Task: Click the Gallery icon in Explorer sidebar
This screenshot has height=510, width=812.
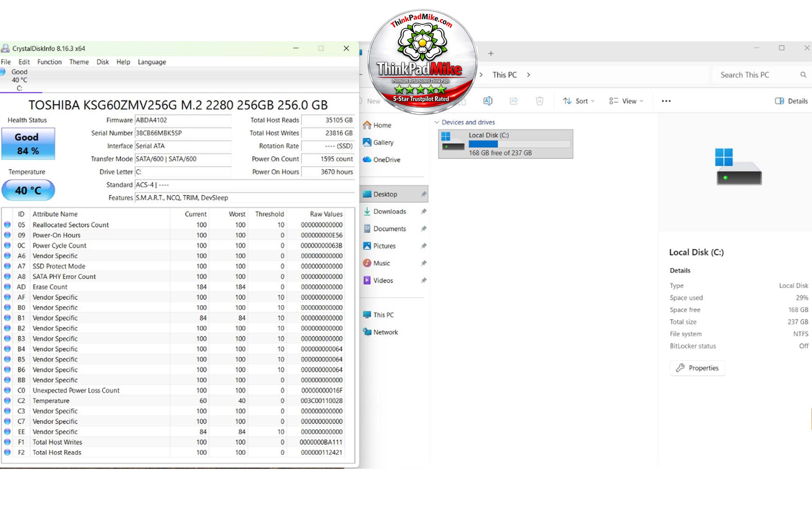Action: pos(367,143)
